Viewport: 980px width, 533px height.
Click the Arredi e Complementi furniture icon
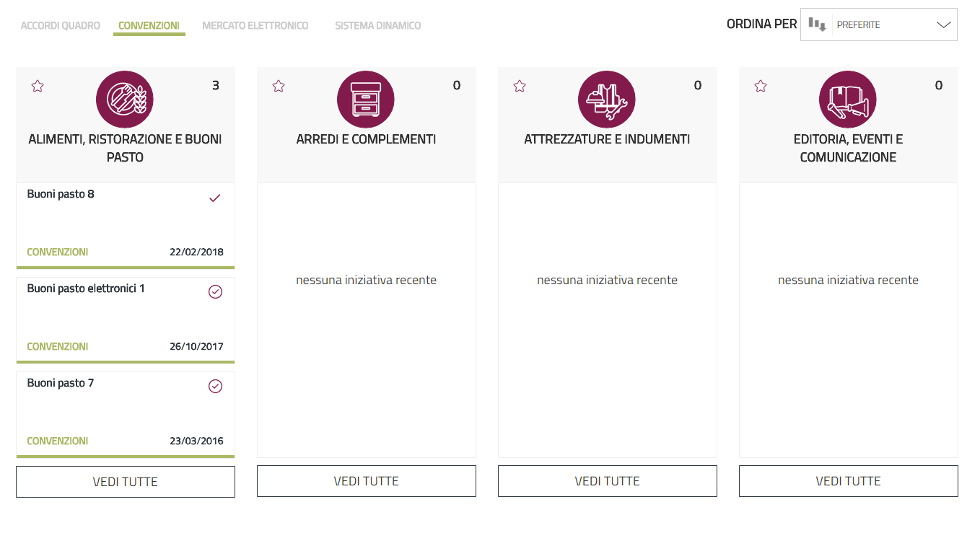pos(366,100)
